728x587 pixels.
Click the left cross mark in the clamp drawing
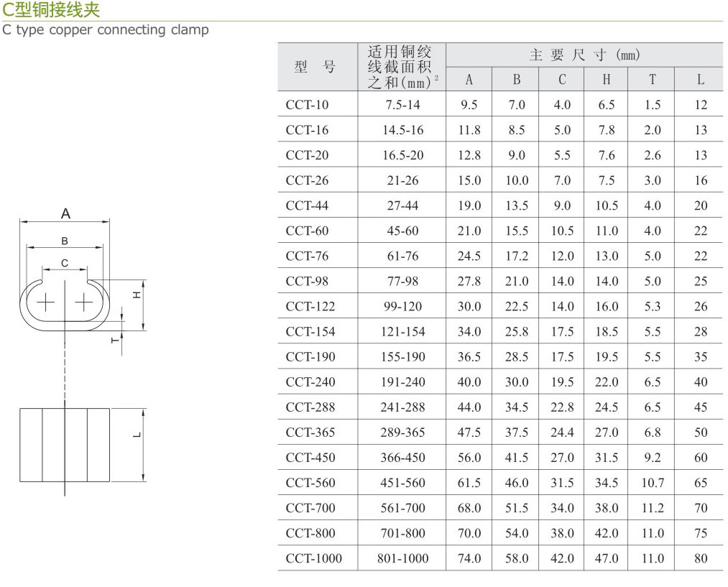[45, 302]
